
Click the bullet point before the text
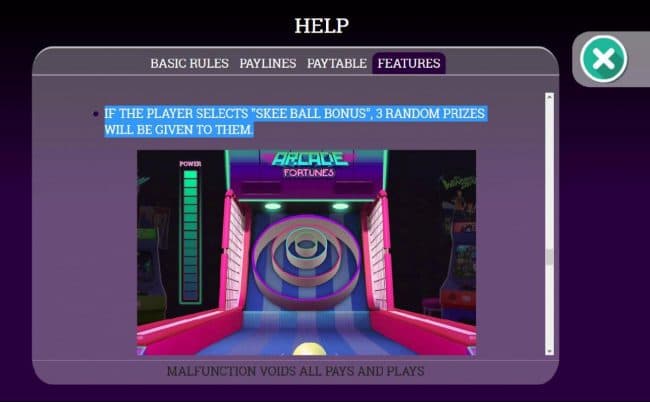[96, 114]
